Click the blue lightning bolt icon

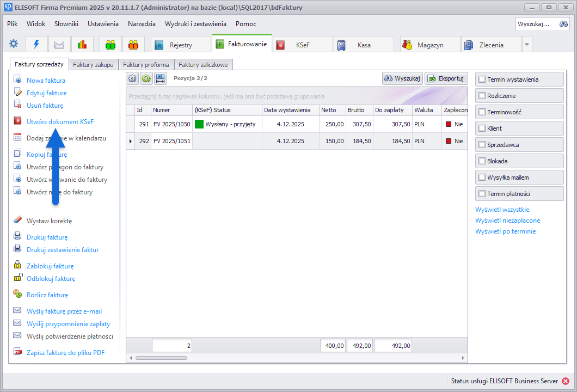tap(36, 44)
